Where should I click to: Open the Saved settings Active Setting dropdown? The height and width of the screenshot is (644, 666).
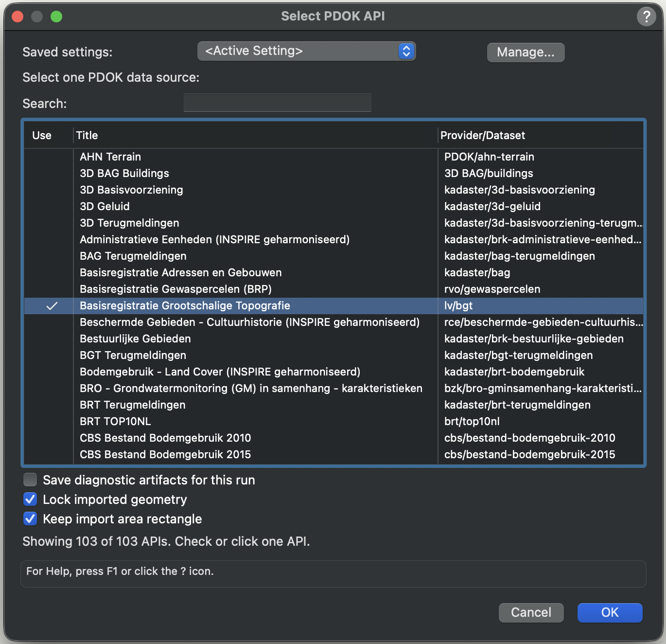coord(306,51)
